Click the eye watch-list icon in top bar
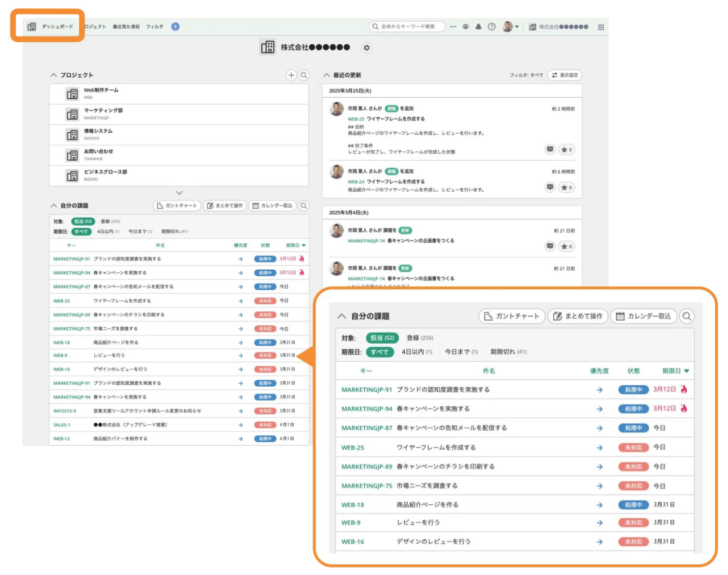The image size is (728, 575). (x=466, y=27)
